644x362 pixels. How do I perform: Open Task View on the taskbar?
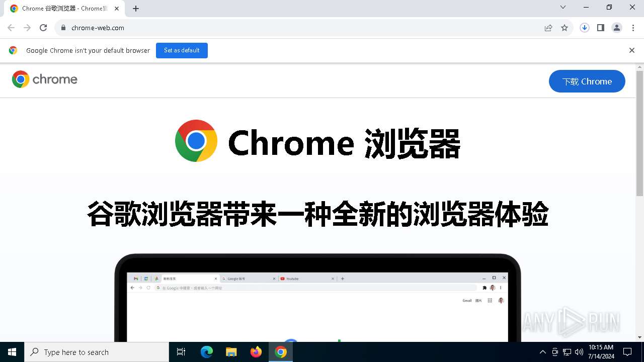181,352
